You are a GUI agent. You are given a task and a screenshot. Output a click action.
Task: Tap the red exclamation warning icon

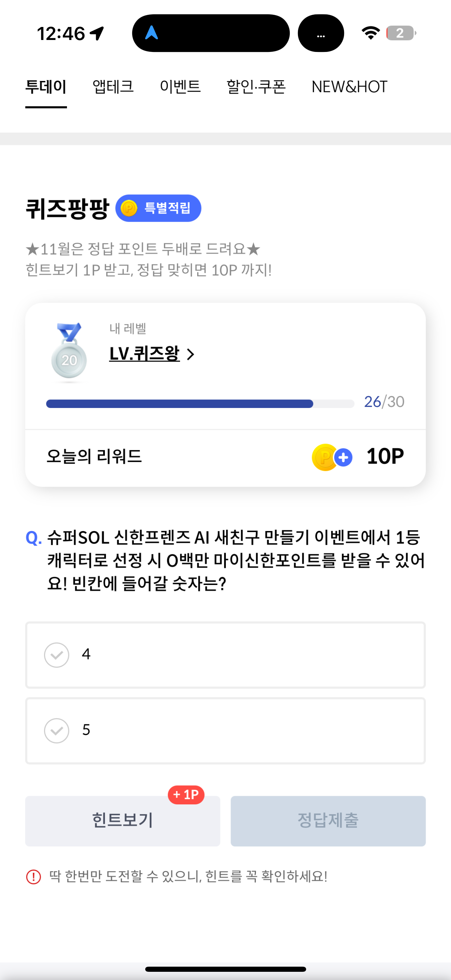(33, 876)
